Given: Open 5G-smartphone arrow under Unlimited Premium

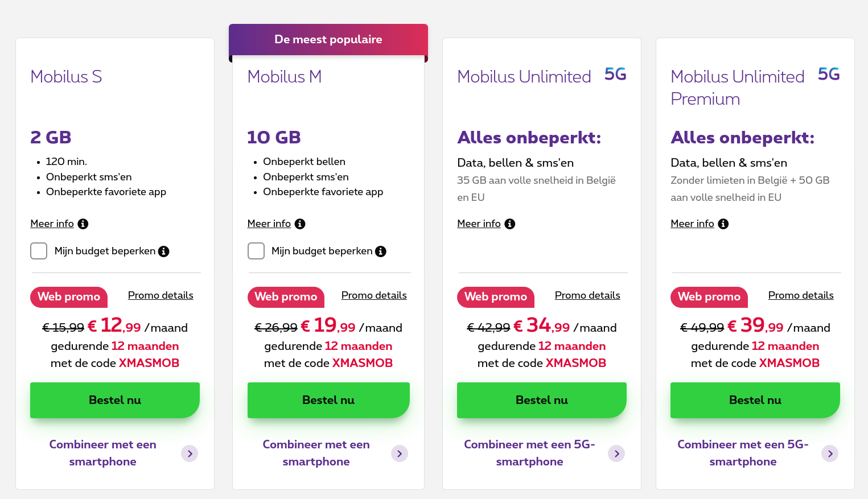Looking at the screenshot, I should (x=830, y=453).
